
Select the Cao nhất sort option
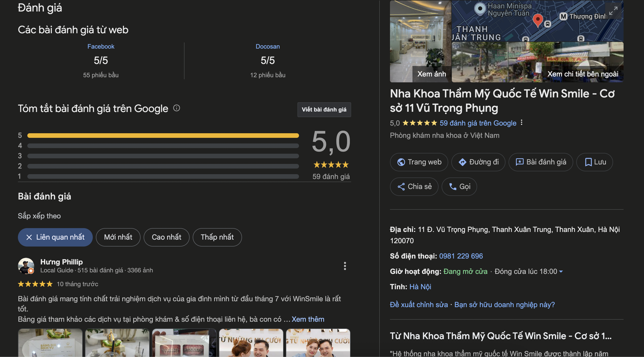[x=166, y=237]
